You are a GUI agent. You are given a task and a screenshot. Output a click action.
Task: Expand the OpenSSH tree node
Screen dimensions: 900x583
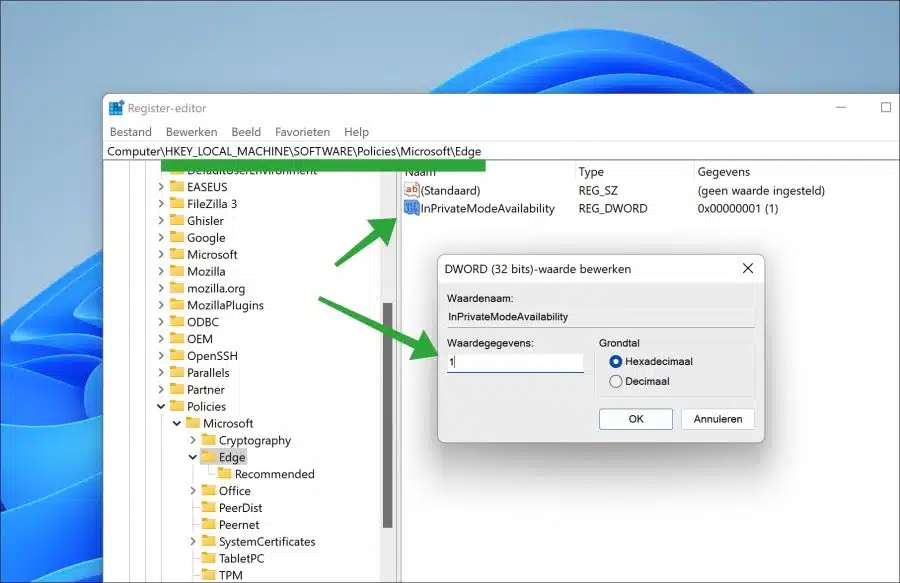click(x=161, y=355)
